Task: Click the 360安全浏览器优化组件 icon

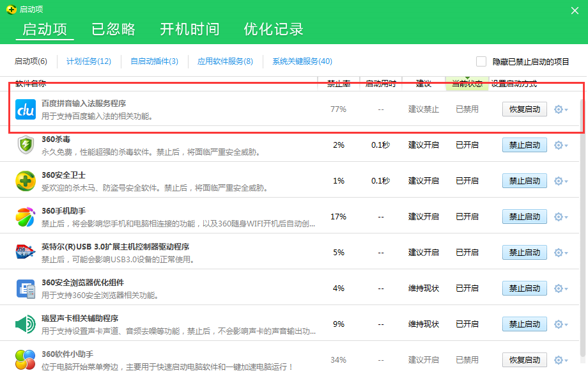Action: [26, 288]
